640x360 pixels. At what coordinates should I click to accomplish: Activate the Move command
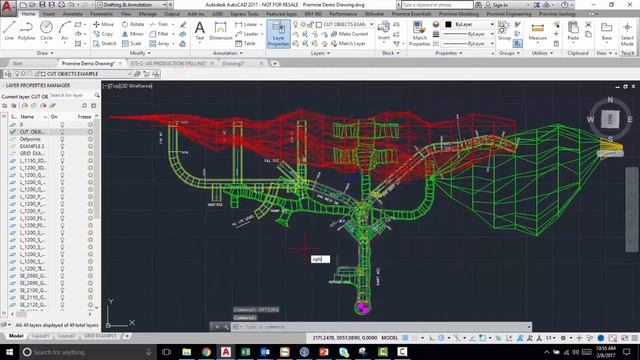pos(103,24)
